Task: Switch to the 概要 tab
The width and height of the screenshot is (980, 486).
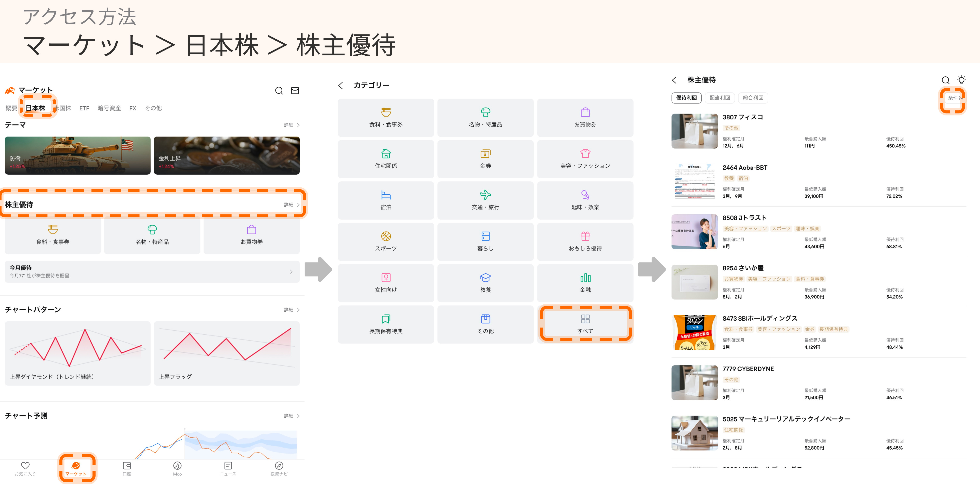Action: point(11,108)
